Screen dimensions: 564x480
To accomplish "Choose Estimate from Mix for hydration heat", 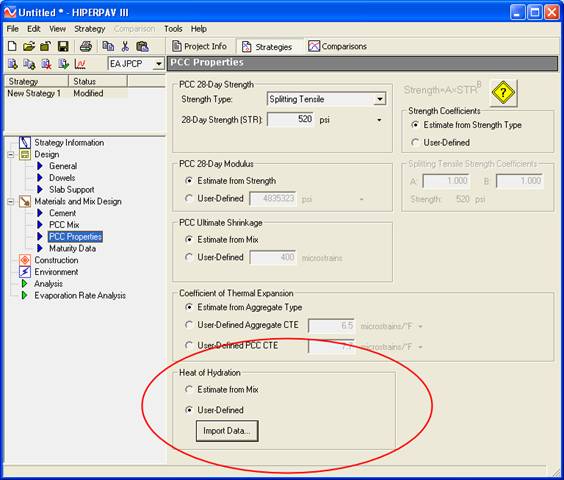I will [188, 389].
